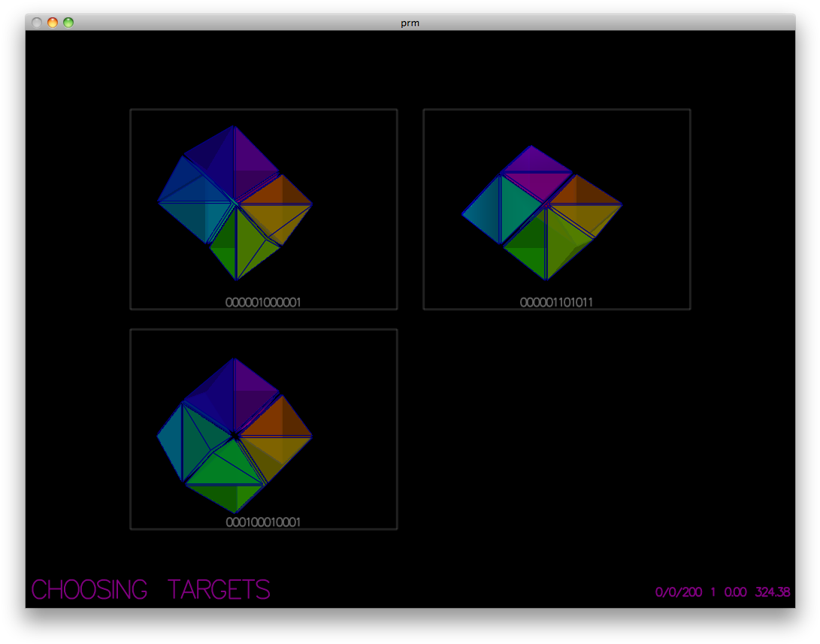Screen dimensions: 820x644
Task: Click the 324.38 value in status readout
Action: 773,591
